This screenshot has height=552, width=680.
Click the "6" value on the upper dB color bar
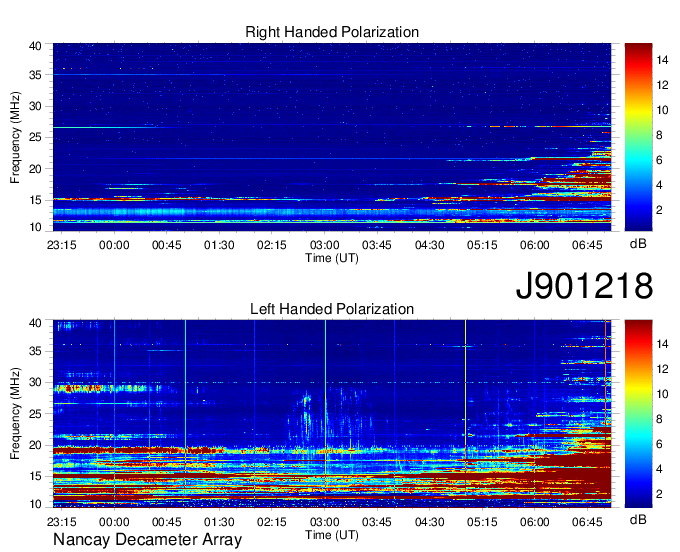pyautogui.click(x=659, y=160)
